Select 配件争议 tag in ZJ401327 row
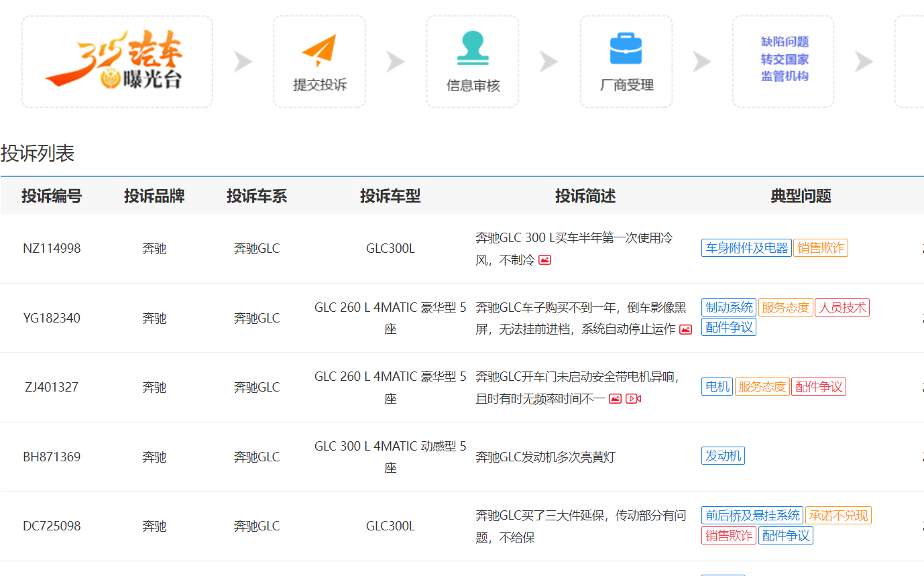Viewport: 924px width, 576px height. [819, 387]
